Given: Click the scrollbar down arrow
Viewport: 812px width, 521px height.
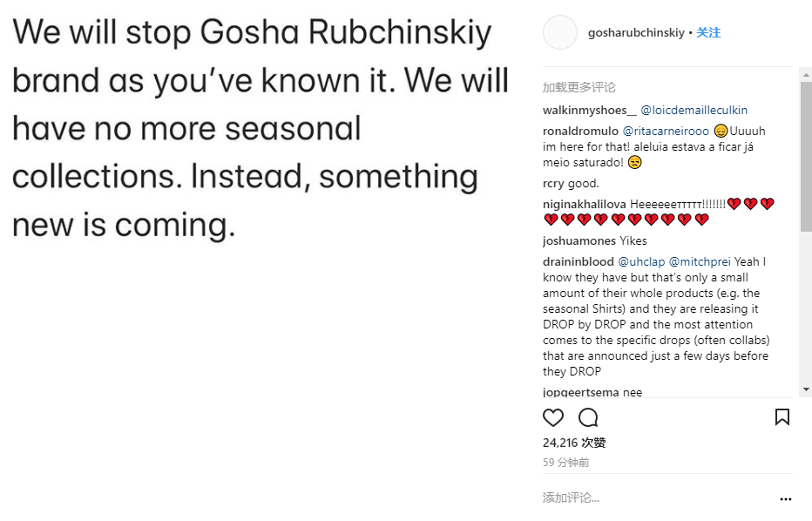Looking at the screenshot, I should pos(806,389).
